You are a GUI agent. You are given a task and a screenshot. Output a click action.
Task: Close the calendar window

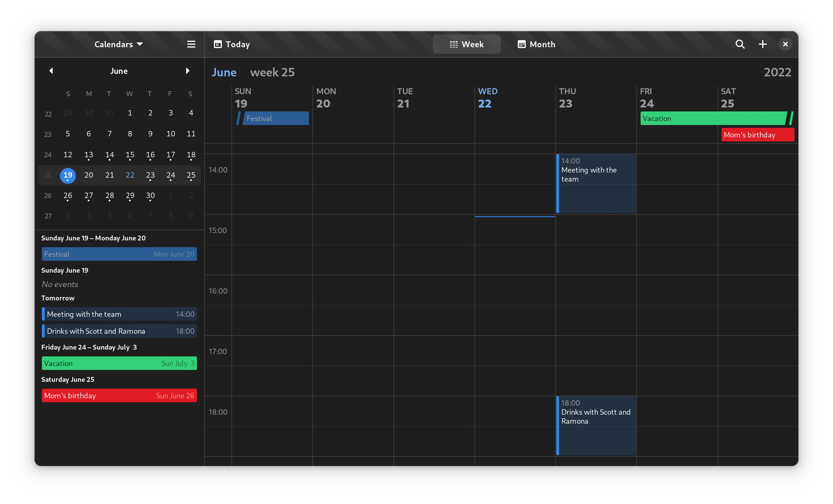[785, 44]
